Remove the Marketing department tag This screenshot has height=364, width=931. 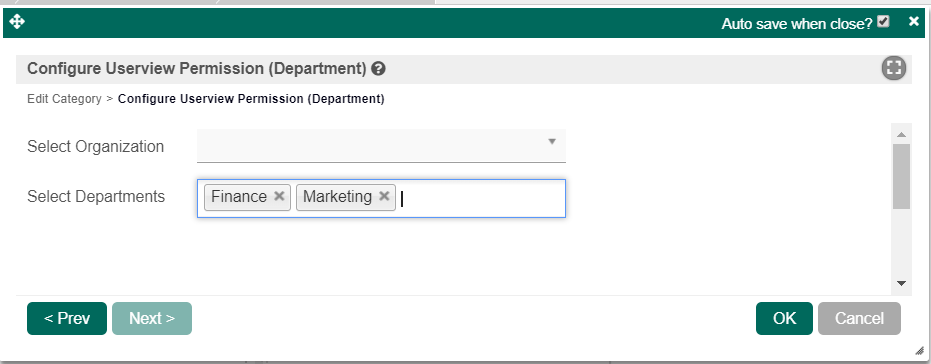tap(384, 196)
